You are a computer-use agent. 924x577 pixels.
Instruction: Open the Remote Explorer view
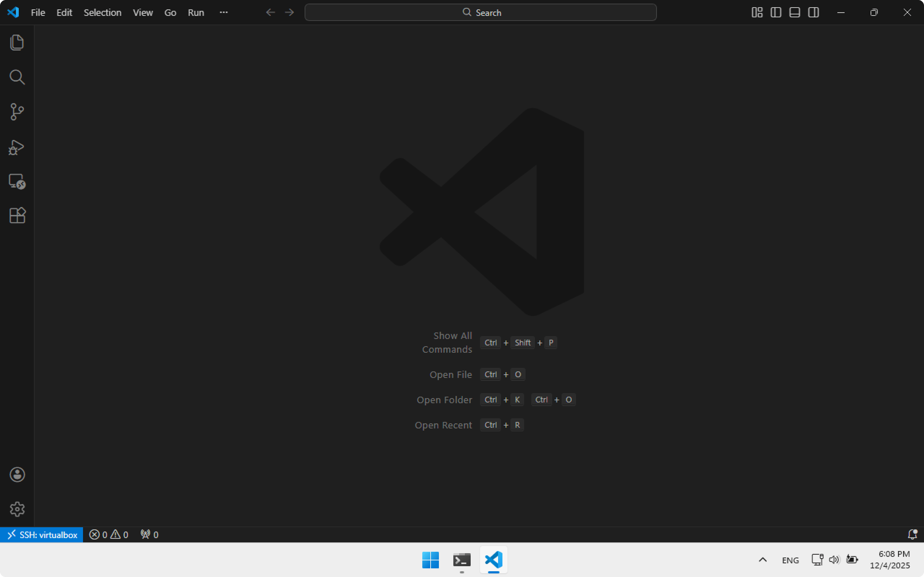17,181
